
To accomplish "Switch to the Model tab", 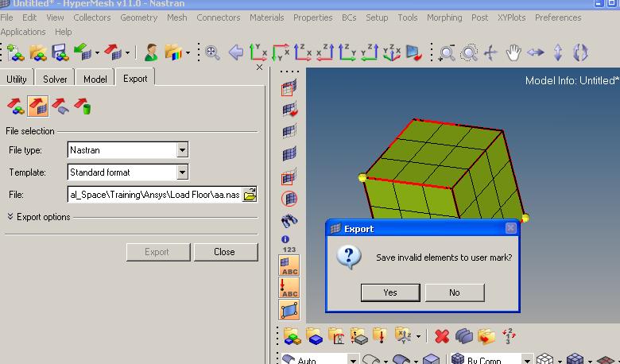I will click(95, 79).
